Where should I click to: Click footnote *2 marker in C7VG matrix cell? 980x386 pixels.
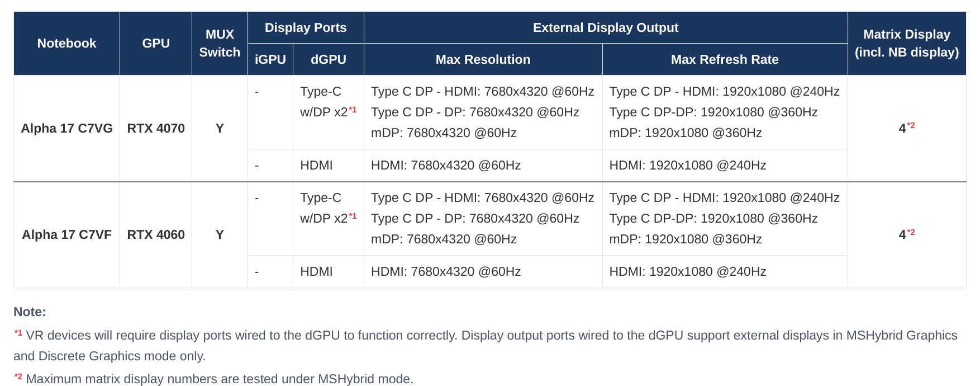pyautogui.click(x=911, y=125)
